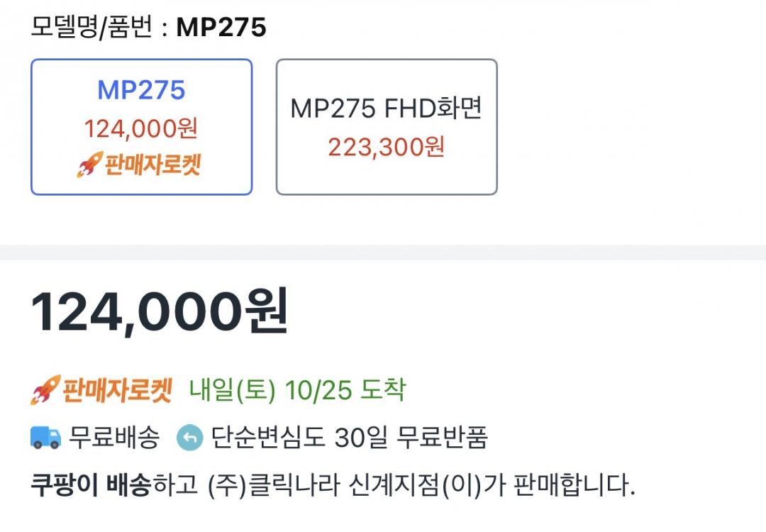
Task: Click the rocket icon beside the arrival date
Action: [44, 390]
